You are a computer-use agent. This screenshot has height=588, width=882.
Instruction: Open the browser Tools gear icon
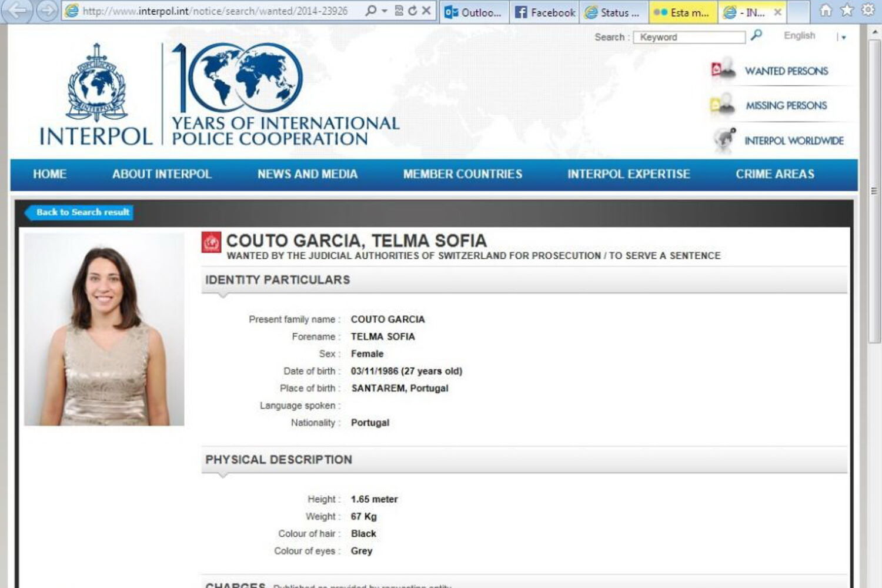coord(867,11)
